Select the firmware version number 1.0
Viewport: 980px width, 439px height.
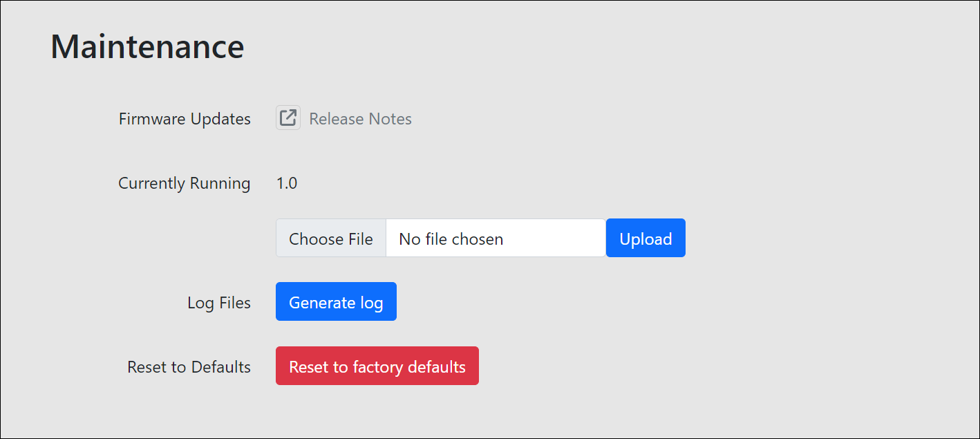point(286,183)
